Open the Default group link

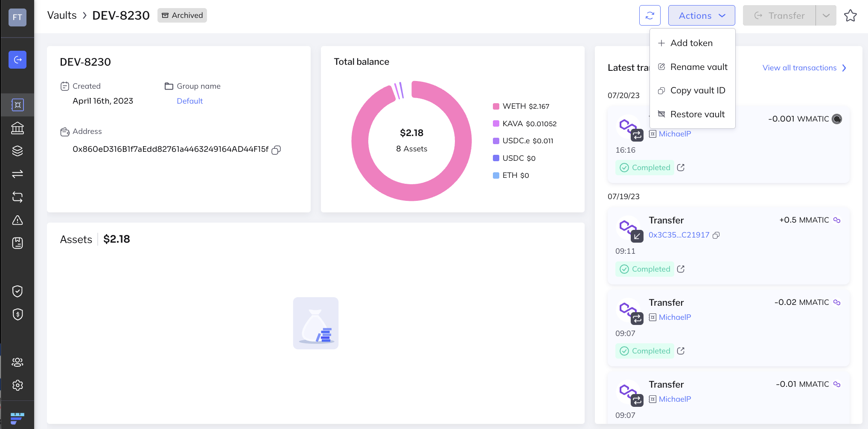189,101
